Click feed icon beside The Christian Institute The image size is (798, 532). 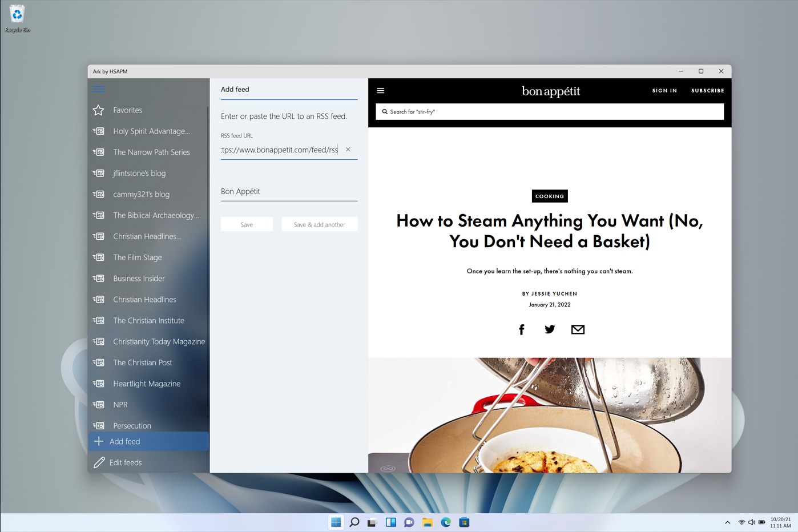pos(98,320)
